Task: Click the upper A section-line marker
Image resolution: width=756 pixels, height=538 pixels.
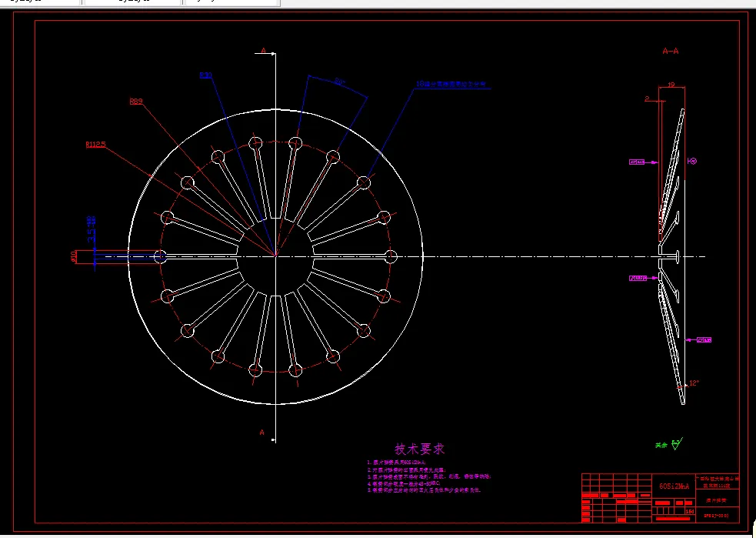Action: [x=263, y=51]
